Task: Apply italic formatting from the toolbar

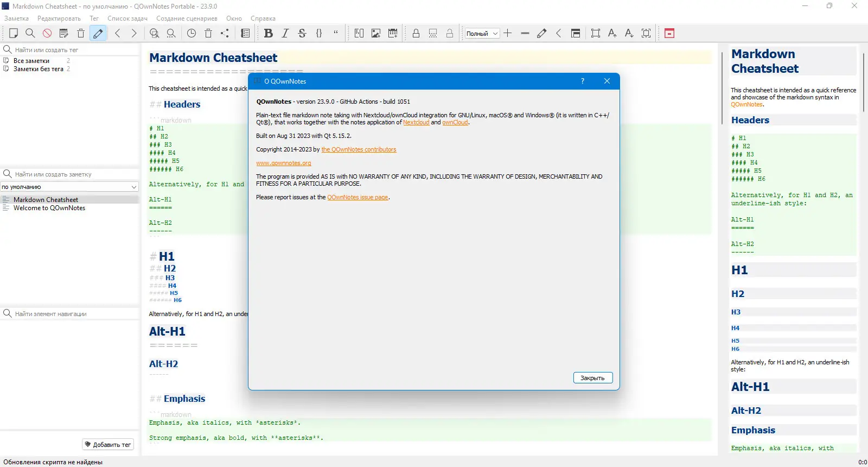Action: [285, 33]
